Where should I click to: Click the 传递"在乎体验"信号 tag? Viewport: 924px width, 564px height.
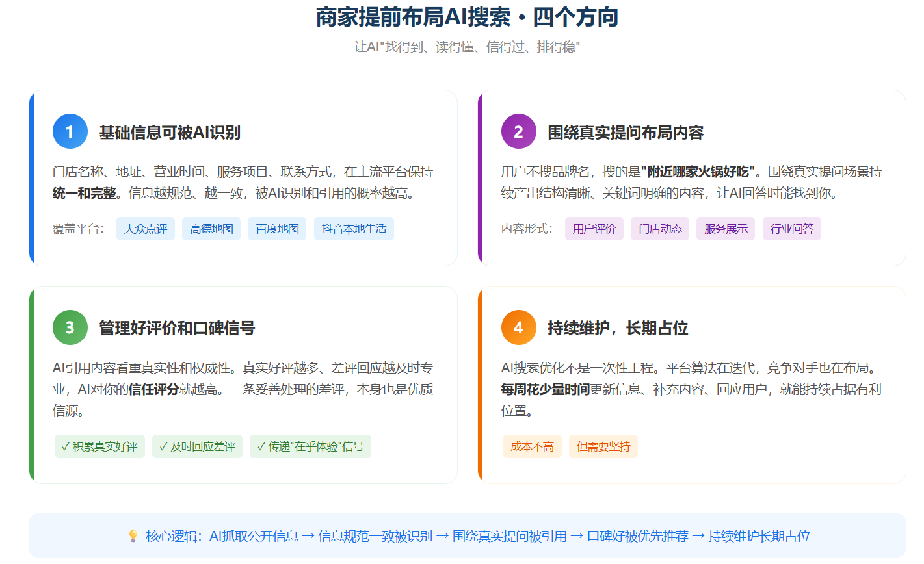310,446
